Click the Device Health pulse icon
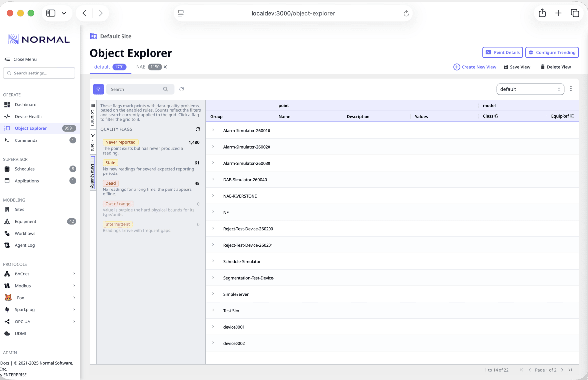Image resolution: width=588 pixels, height=380 pixels. tap(7, 116)
